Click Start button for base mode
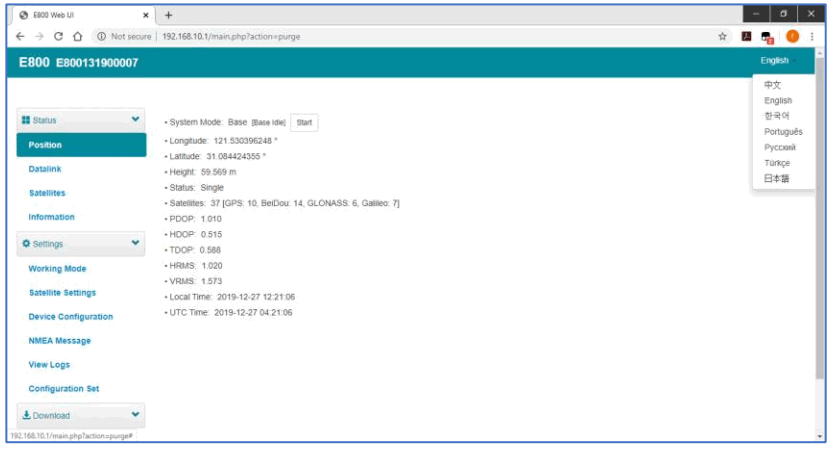This screenshot has height=451, width=833. [x=304, y=123]
